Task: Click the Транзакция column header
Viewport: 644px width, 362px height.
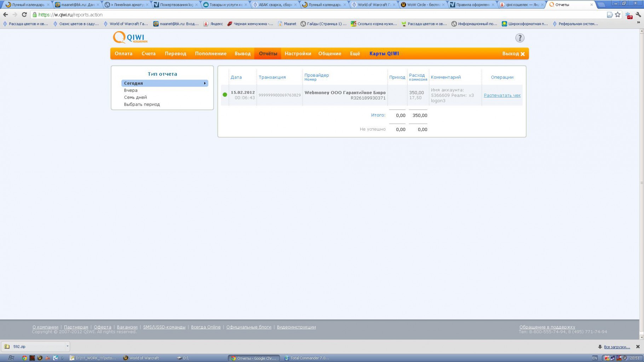Action: tap(272, 77)
